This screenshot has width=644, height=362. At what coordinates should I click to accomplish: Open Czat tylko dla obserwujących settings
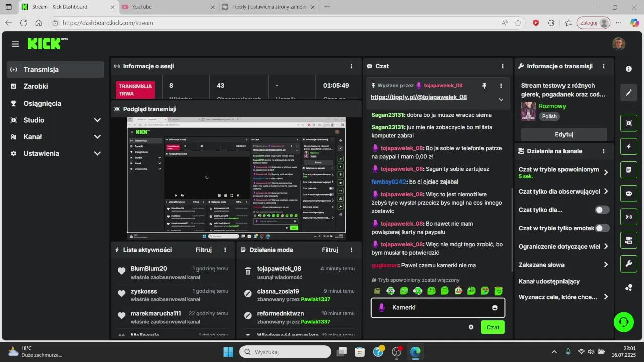(563, 191)
